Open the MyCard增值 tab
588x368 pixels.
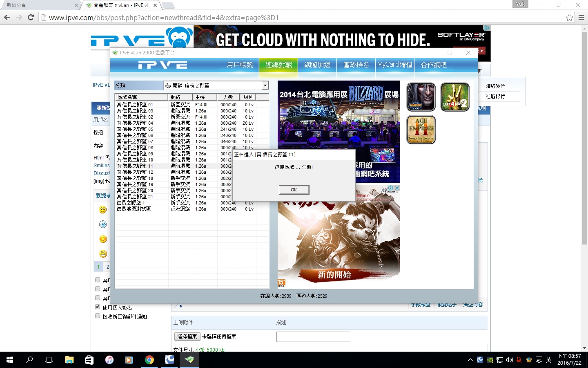[x=395, y=65]
